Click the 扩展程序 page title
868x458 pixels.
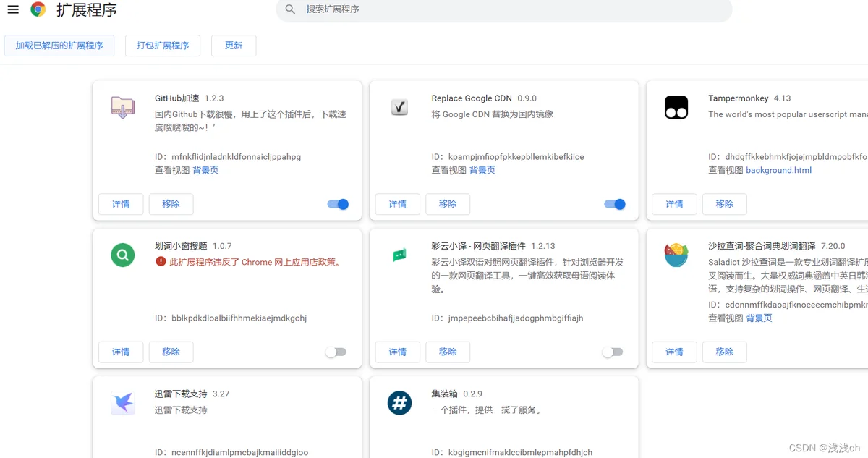coord(87,10)
